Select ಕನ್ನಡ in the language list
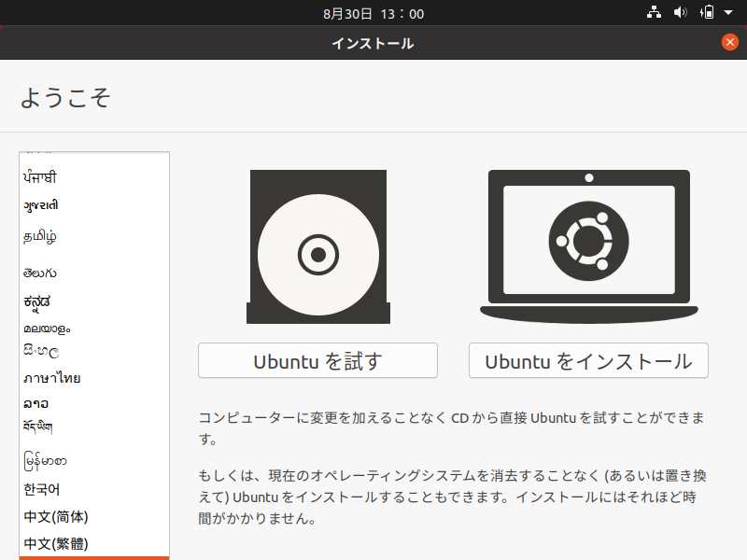Screen dimensions: 747x560 click(x=94, y=302)
